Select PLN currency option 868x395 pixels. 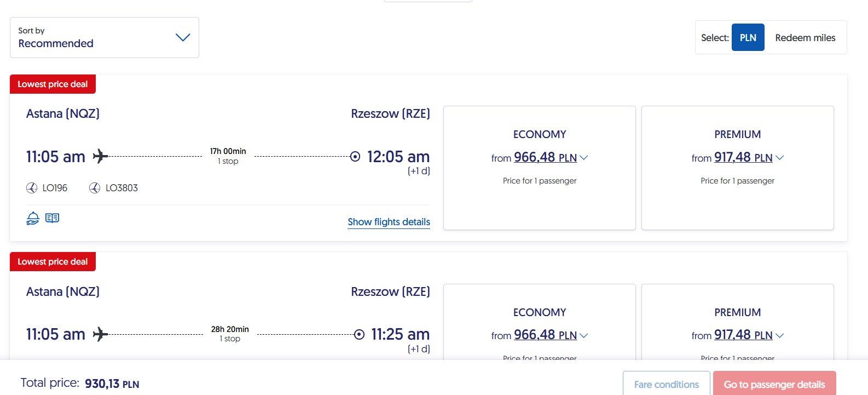[748, 37]
